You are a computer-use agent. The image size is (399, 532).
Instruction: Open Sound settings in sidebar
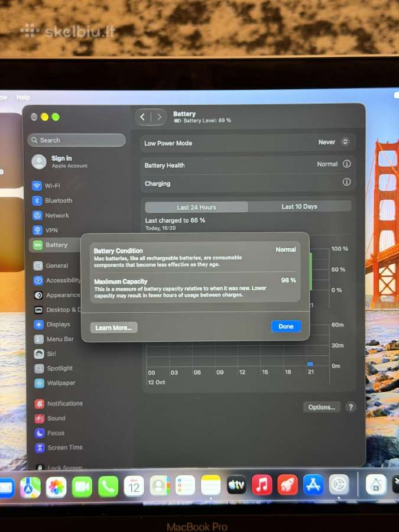pyautogui.click(x=50, y=418)
